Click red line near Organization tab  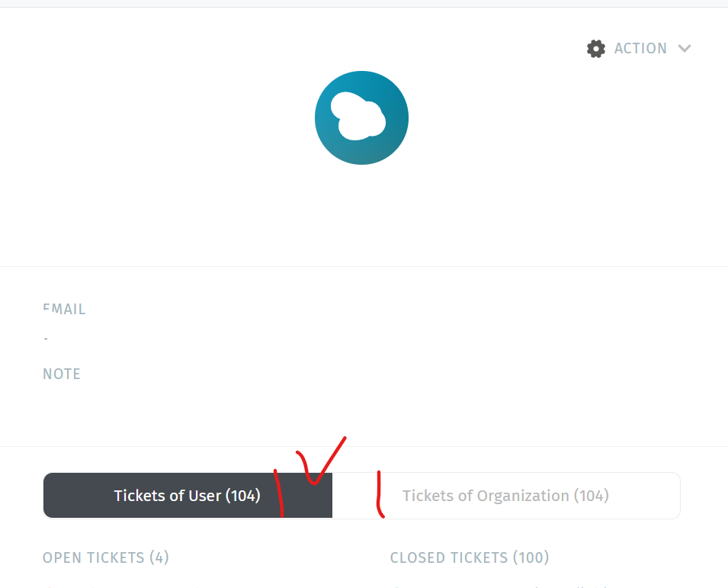(x=380, y=494)
